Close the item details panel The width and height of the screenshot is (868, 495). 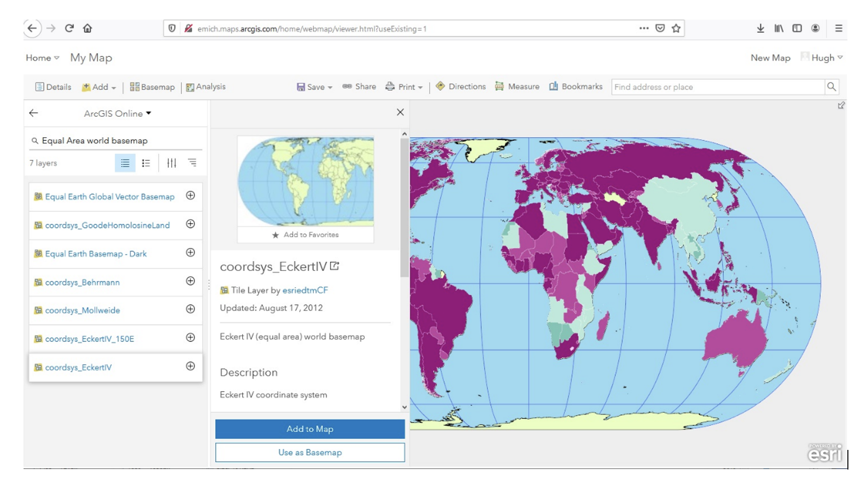400,112
